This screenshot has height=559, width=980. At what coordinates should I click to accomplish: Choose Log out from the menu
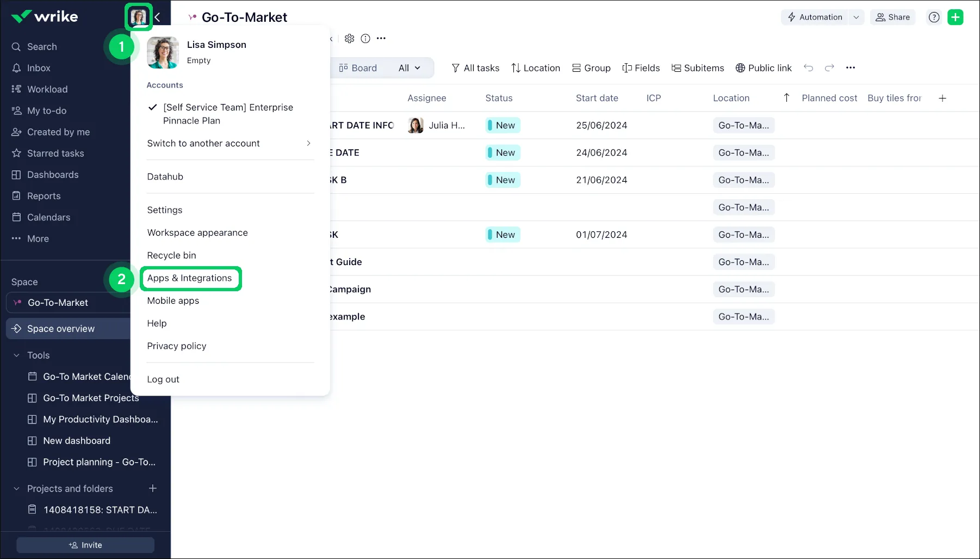click(x=163, y=379)
